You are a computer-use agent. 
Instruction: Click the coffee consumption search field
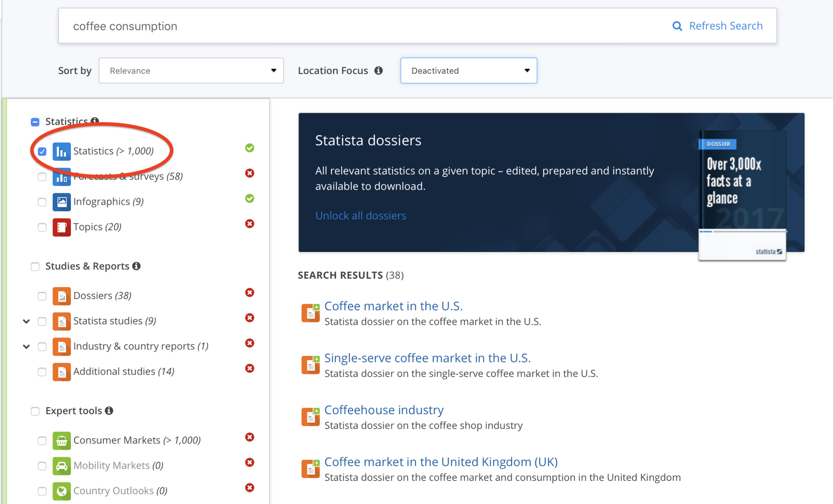[326, 26]
